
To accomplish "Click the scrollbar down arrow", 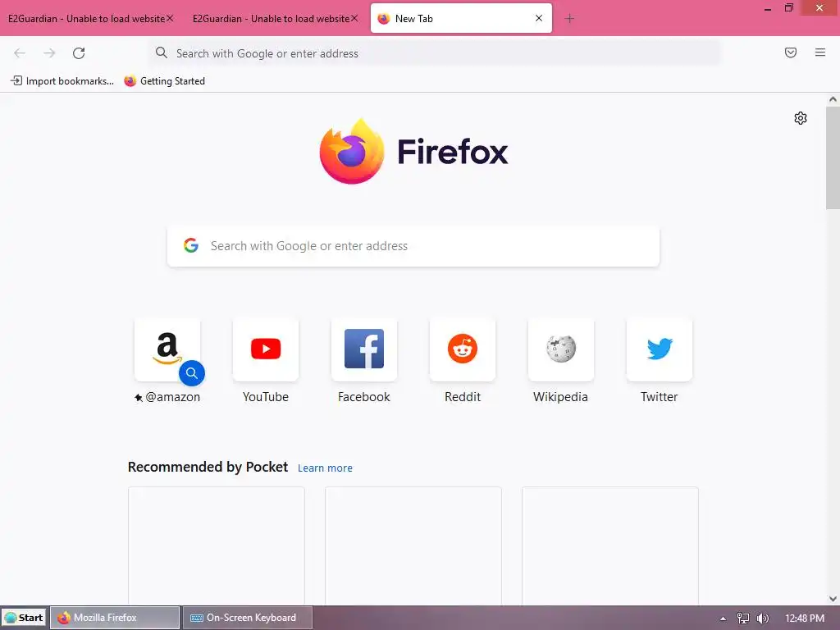I will 833,599.
